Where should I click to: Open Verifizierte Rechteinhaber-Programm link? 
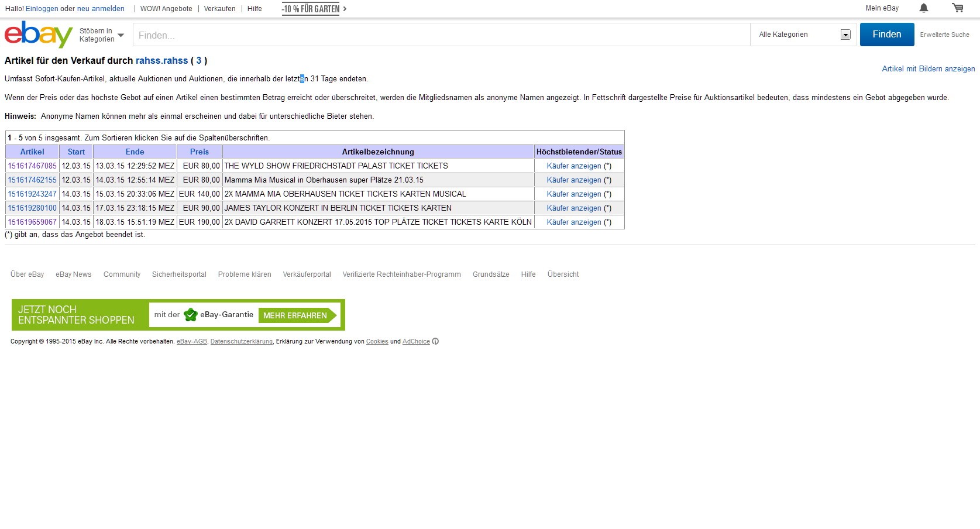point(402,274)
